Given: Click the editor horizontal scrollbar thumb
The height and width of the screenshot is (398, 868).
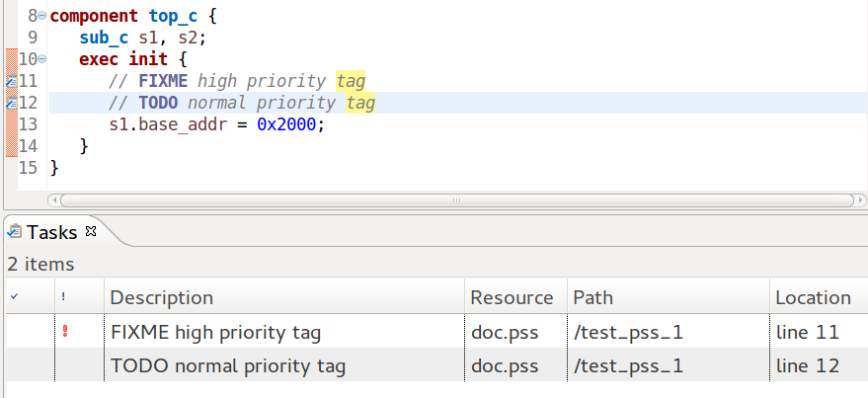Looking at the screenshot, I should (456, 199).
